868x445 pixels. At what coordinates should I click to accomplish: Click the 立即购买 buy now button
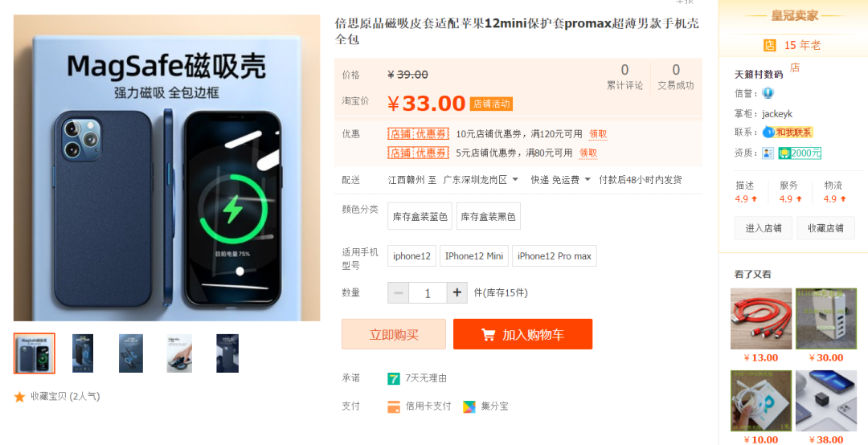394,334
